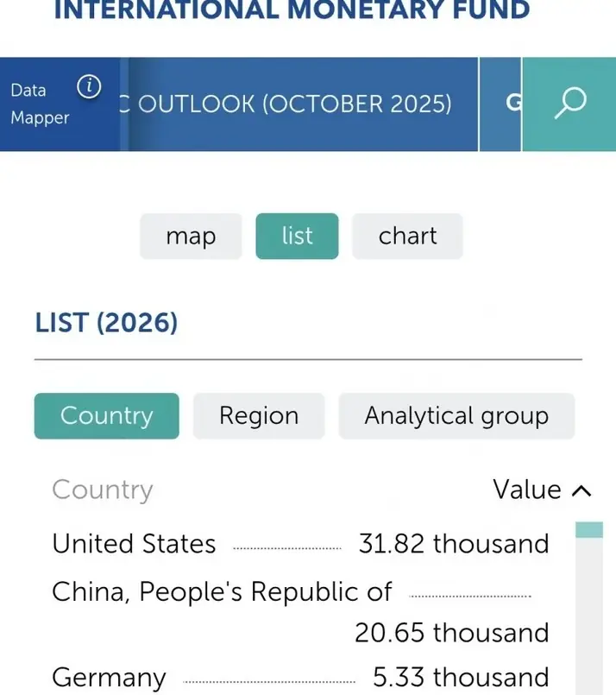Open the search magnifier icon
The image size is (616, 695).
pyautogui.click(x=570, y=104)
